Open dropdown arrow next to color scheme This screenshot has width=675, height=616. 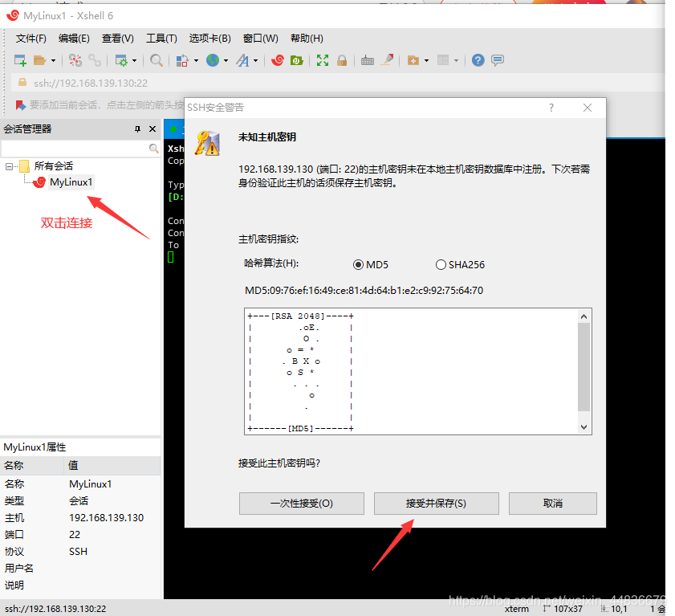(x=196, y=61)
